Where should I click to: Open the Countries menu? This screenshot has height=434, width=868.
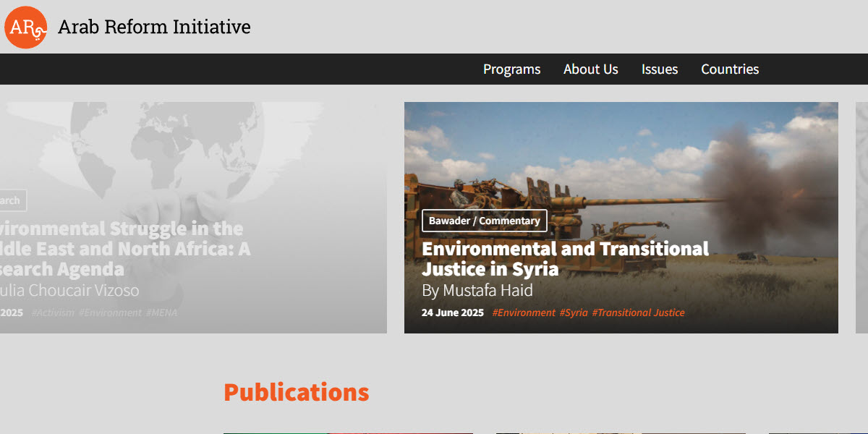pyautogui.click(x=729, y=69)
